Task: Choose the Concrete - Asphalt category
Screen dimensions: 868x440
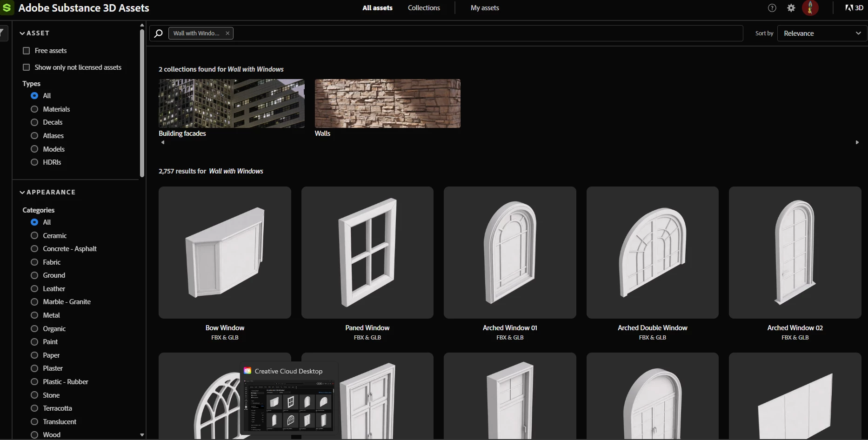Action: coord(34,249)
